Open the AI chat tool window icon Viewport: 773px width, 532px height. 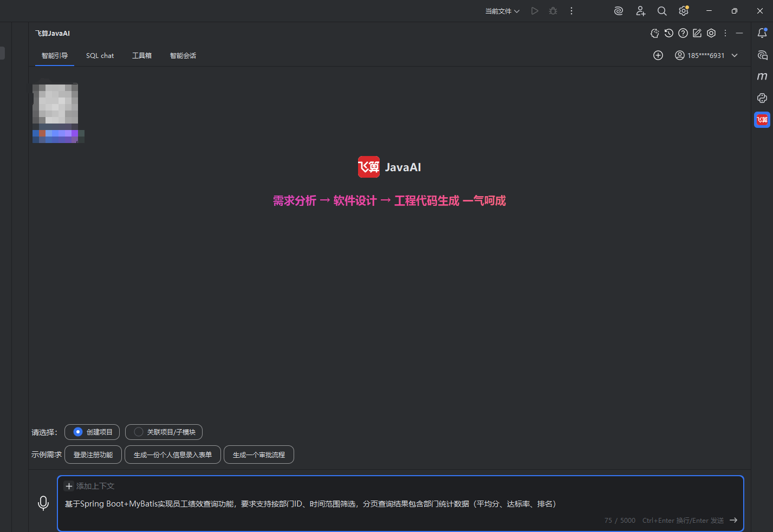[x=762, y=55]
